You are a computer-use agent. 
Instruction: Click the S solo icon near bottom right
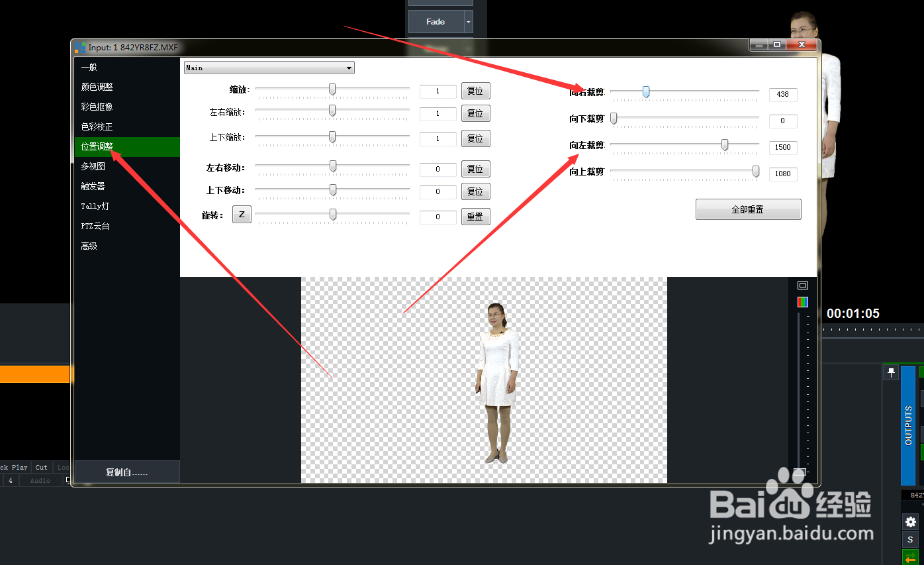(909, 539)
